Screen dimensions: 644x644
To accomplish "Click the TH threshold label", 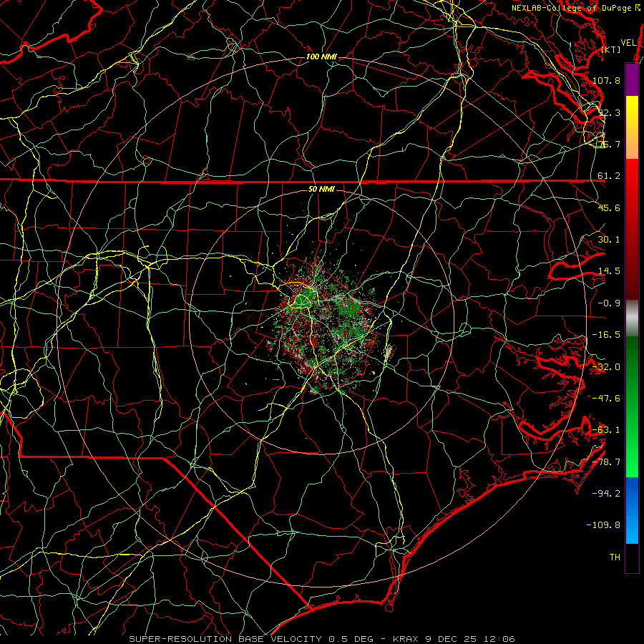I will click(615, 557).
